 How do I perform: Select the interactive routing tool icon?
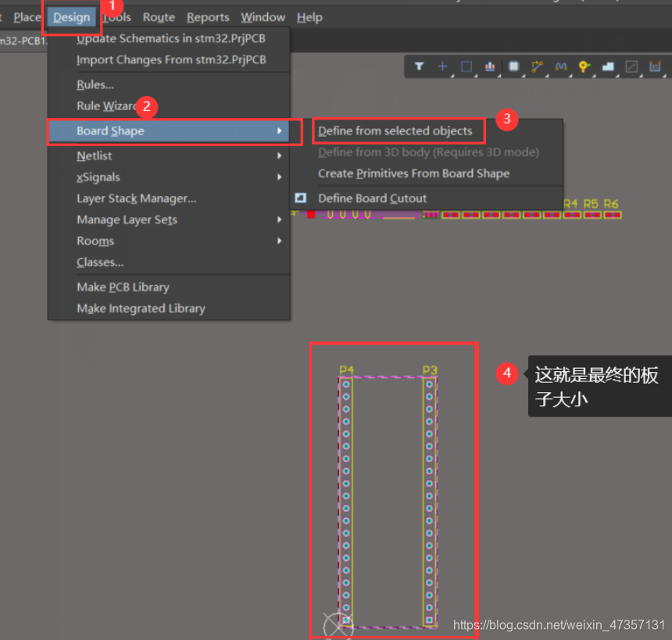[537, 66]
